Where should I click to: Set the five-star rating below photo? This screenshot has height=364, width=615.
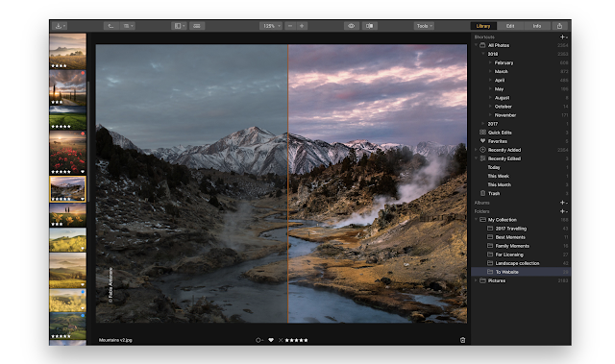pos(296,340)
